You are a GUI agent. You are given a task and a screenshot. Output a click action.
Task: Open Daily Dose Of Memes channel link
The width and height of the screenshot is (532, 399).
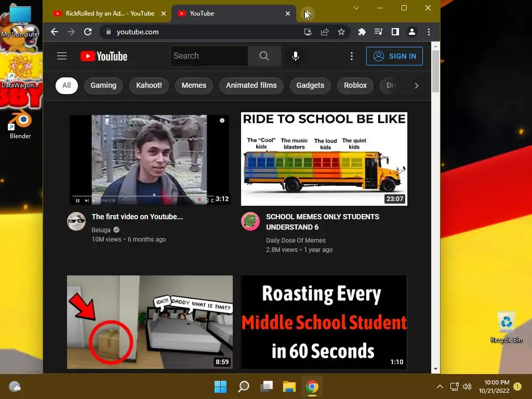[x=296, y=240]
